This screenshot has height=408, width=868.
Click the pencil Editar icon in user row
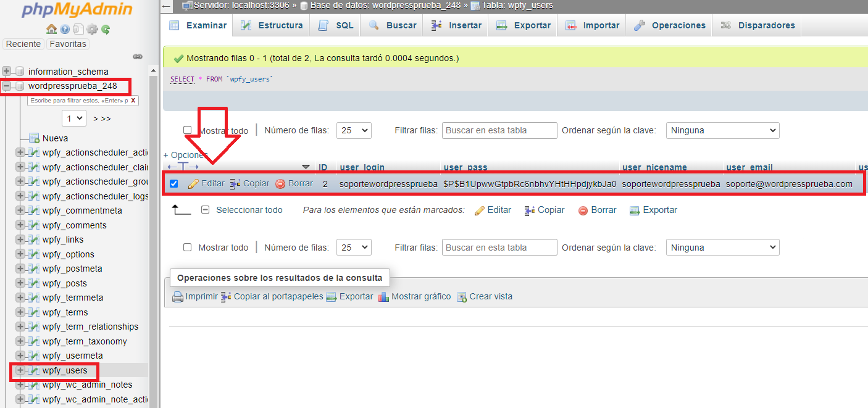pos(193,184)
